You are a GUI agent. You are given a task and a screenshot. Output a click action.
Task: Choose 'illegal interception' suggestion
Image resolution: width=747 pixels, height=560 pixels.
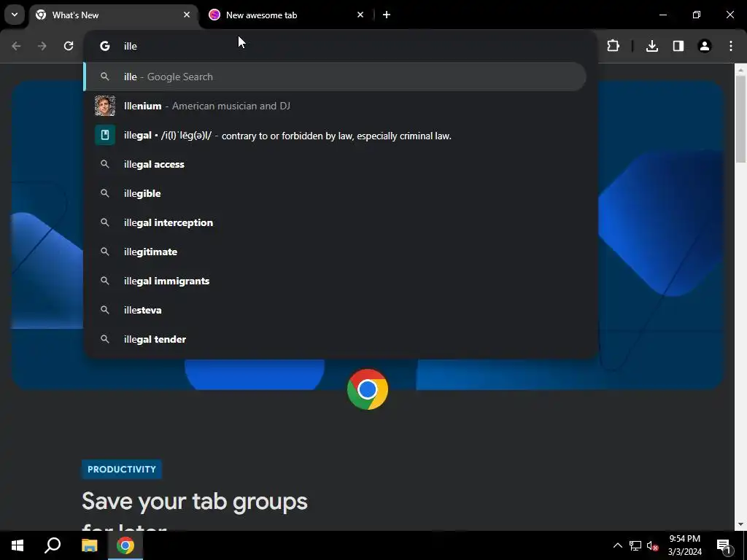(x=335, y=222)
